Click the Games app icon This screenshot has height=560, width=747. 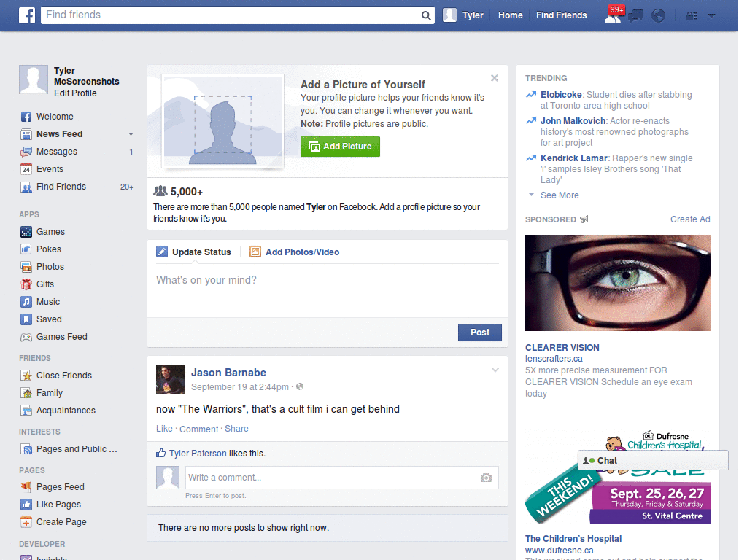pyautogui.click(x=26, y=232)
